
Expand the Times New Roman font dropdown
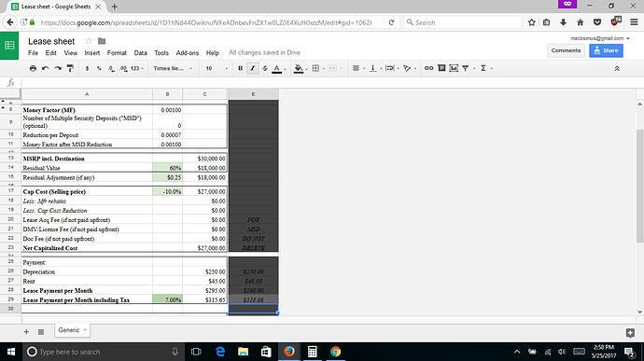click(173, 69)
